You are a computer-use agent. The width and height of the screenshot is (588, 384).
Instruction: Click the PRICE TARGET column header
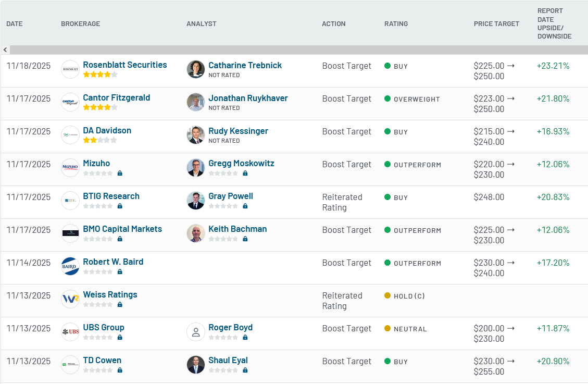pos(496,23)
